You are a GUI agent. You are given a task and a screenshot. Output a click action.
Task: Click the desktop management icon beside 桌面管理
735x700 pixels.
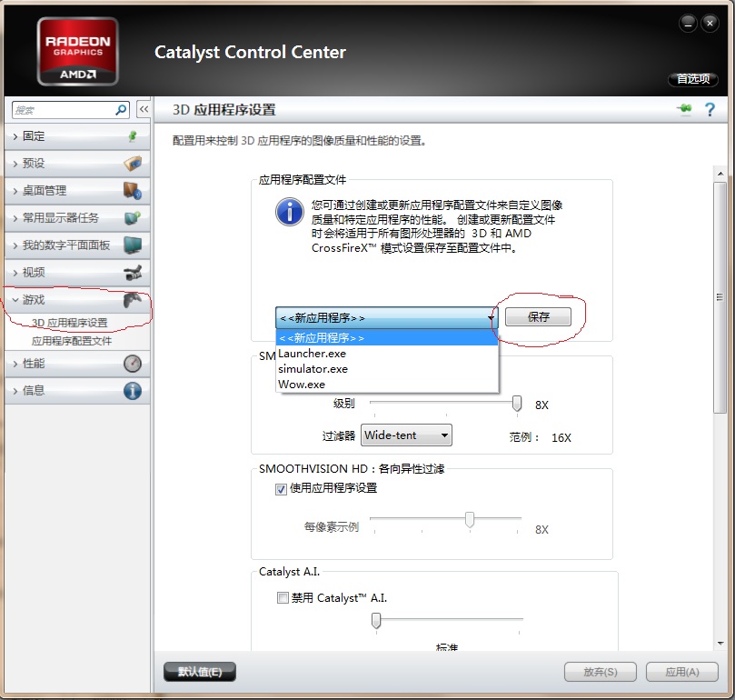tap(133, 191)
